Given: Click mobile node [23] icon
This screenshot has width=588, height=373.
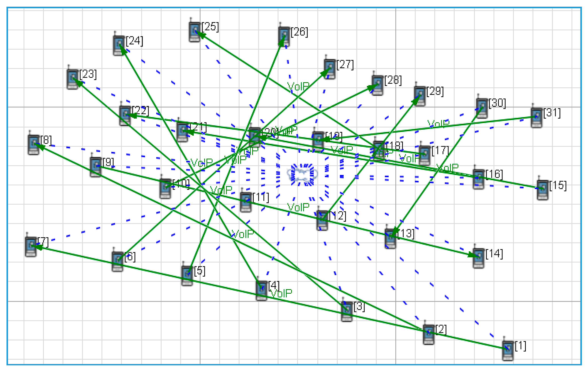Looking at the screenshot, I should 73,79.
